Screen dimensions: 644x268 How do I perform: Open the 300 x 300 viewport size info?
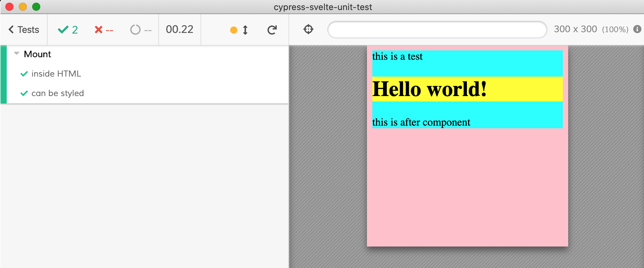591,29
